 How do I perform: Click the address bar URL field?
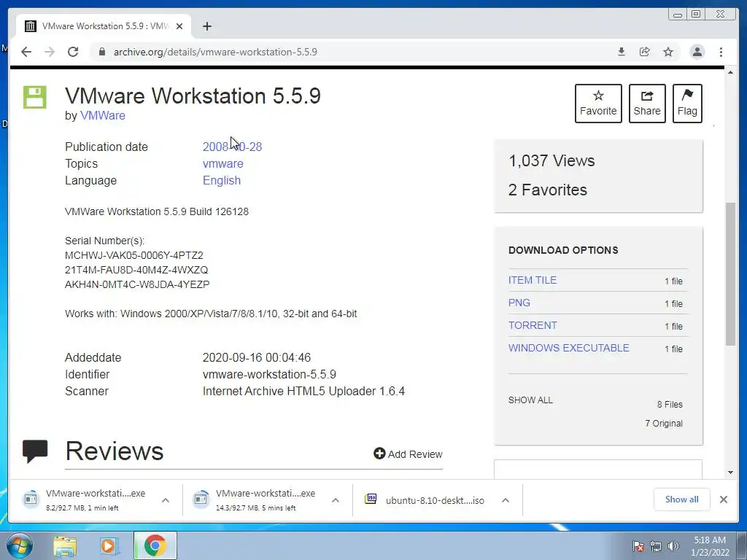coord(352,52)
